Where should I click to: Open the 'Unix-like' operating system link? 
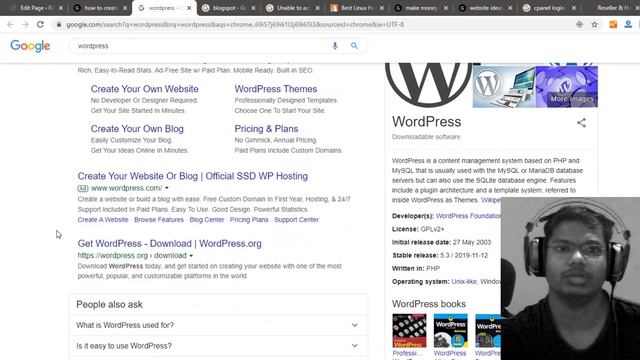tap(464, 282)
